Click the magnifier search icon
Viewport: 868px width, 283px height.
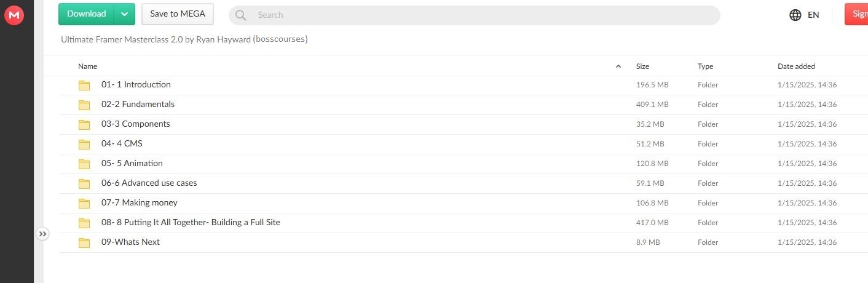(241, 15)
